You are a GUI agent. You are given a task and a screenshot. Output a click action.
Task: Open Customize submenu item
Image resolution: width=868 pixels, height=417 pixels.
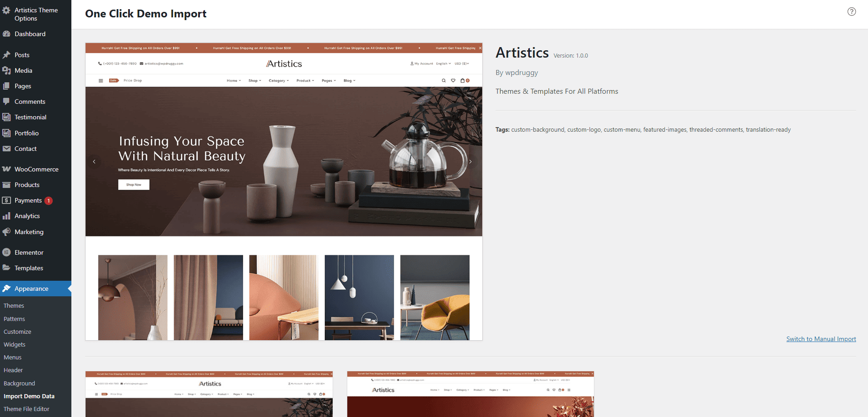coord(17,331)
